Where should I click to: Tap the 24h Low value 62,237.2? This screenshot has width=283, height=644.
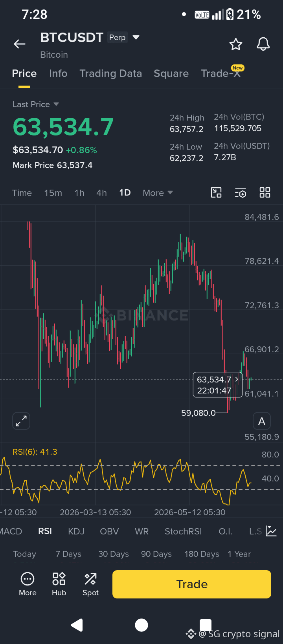point(186,158)
